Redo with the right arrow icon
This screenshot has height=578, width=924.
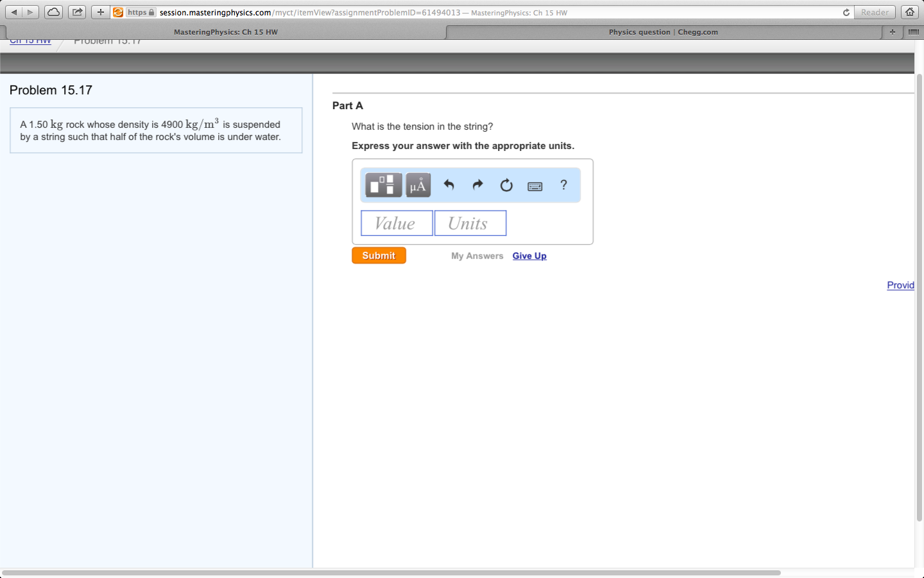coord(477,185)
